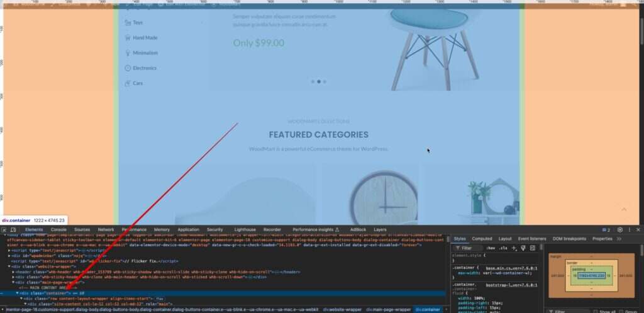644x313 pixels.
Task: Focus the computed properties Filter input
Action: point(567,312)
